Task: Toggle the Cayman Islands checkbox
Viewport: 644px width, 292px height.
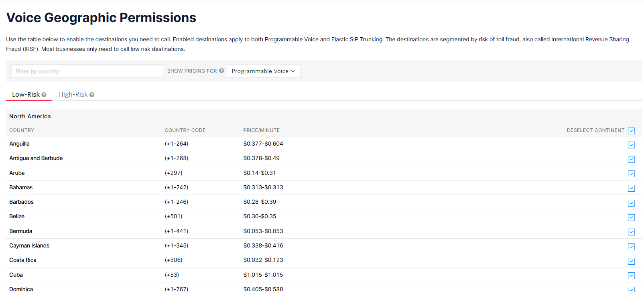Action: pyautogui.click(x=631, y=247)
